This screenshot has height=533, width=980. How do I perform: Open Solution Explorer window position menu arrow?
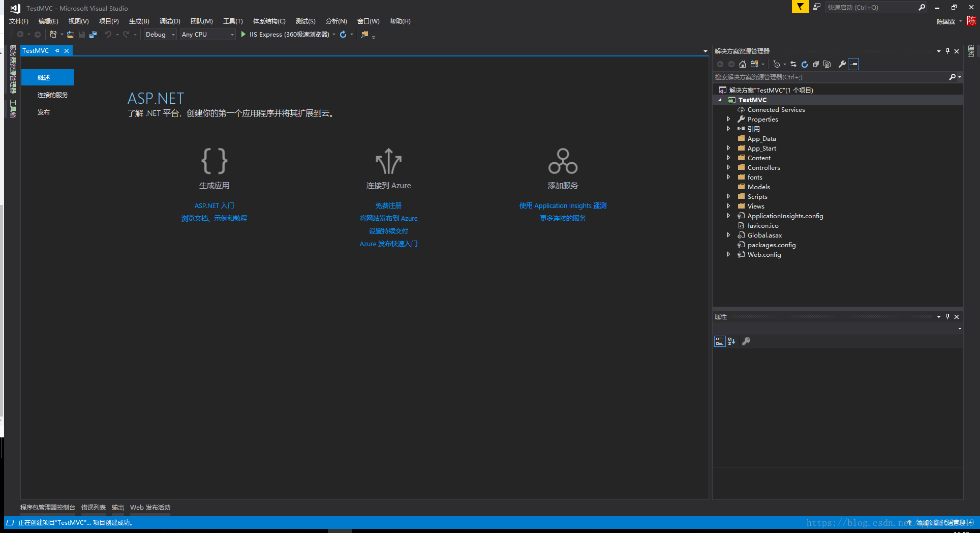pos(939,51)
